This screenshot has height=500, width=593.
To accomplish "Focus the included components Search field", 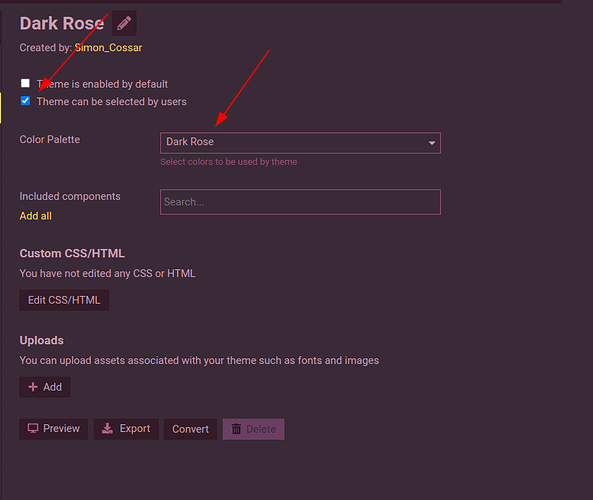I will click(300, 202).
